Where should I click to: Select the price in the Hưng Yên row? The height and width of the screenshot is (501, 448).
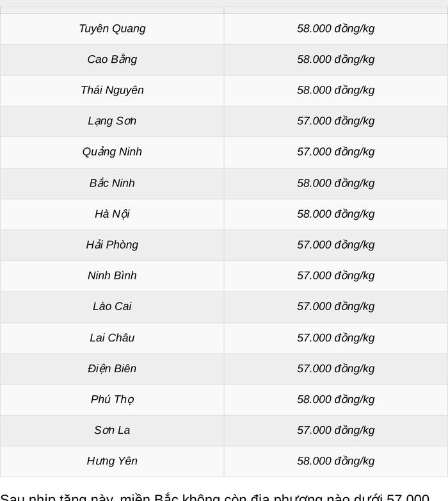click(336, 461)
